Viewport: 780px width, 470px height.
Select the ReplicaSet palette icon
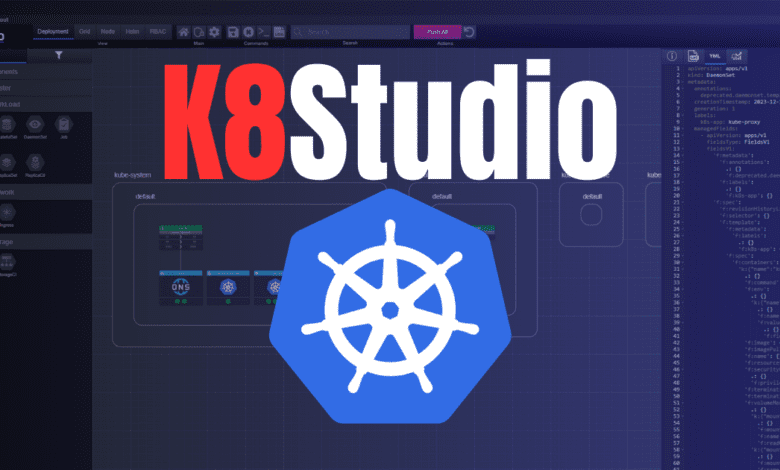coord(7,163)
